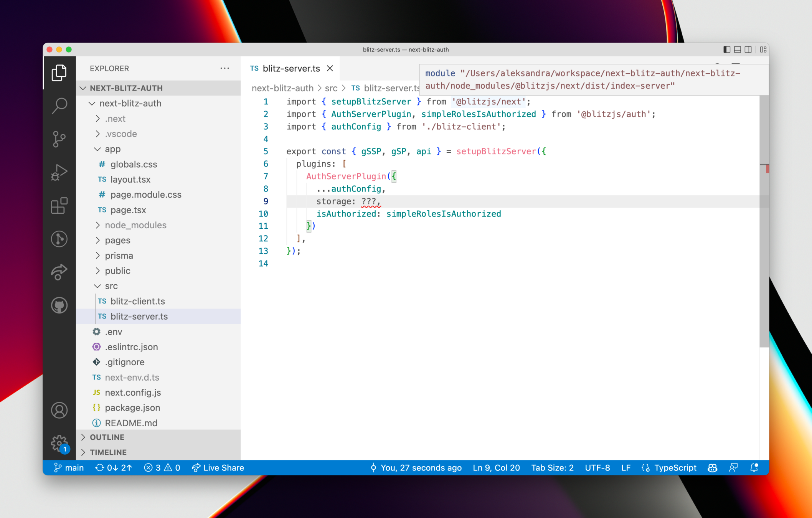Click the notifications bell in status bar
The image size is (812, 518).
pos(754,468)
